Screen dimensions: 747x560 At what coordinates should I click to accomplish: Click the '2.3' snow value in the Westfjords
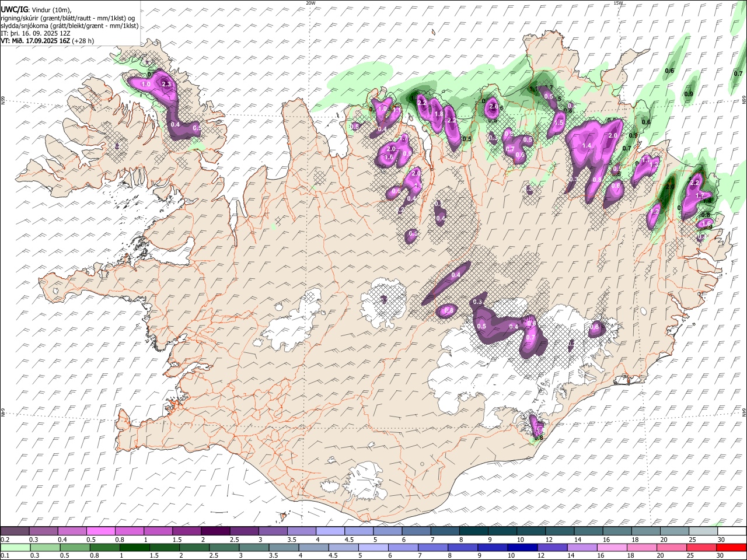tap(166, 84)
